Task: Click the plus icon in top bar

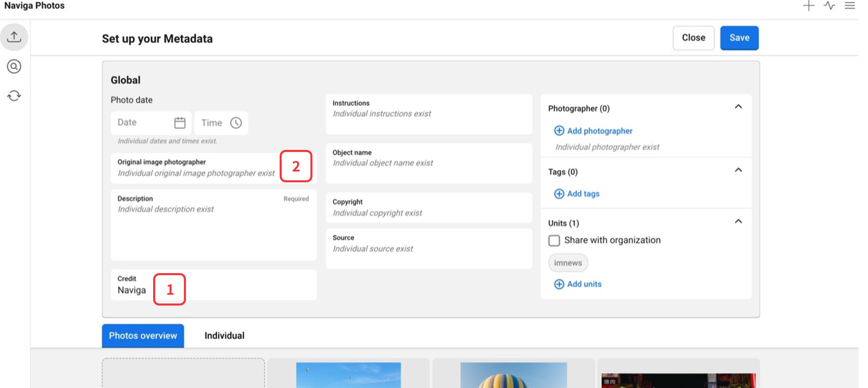Action: pyautogui.click(x=808, y=6)
